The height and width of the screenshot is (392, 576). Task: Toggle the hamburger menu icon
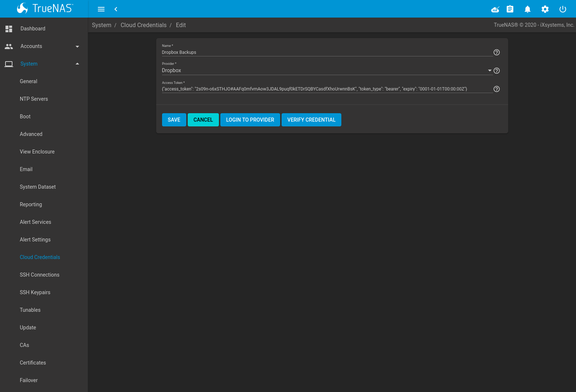pyautogui.click(x=101, y=9)
